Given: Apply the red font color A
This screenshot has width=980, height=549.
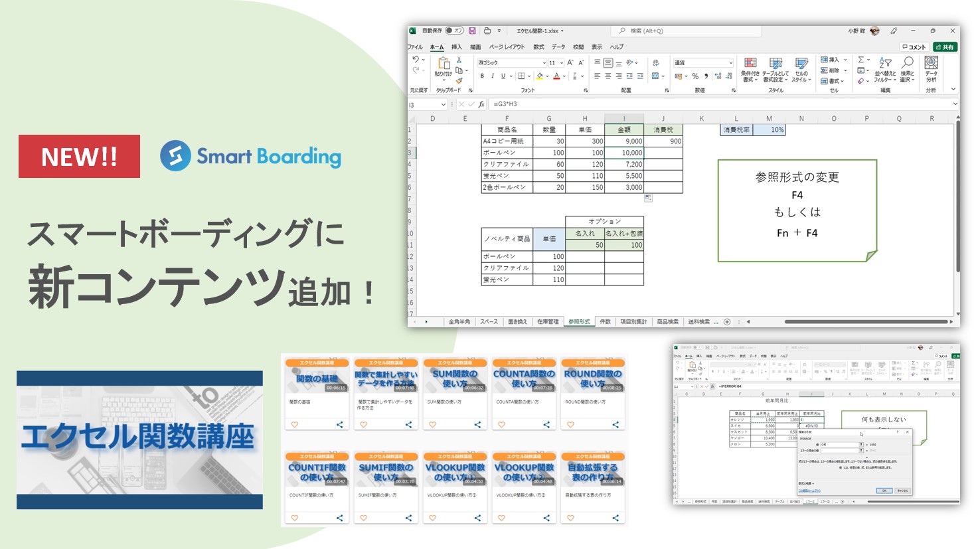Looking at the screenshot, I should [556, 76].
